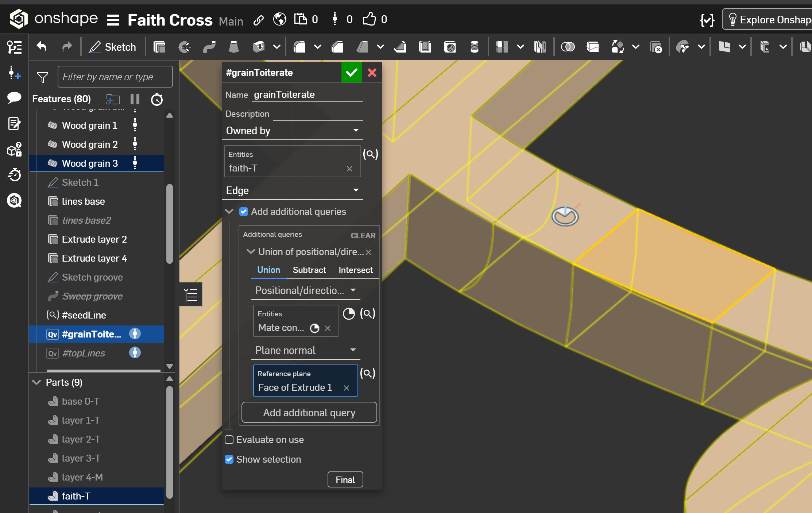Switch to the Subtract tab

pyautogui.click(x=309, y=270)
